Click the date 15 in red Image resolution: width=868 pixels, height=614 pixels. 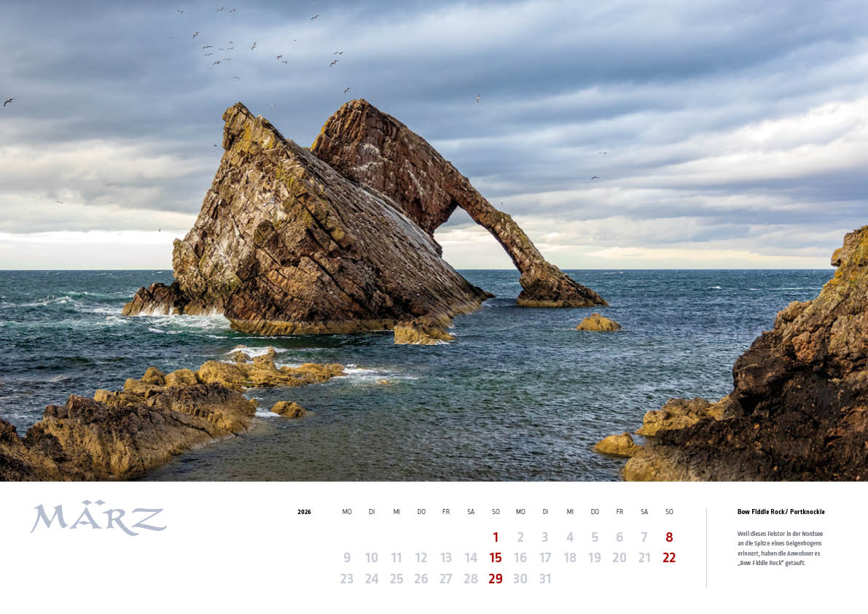click(495, 558)
